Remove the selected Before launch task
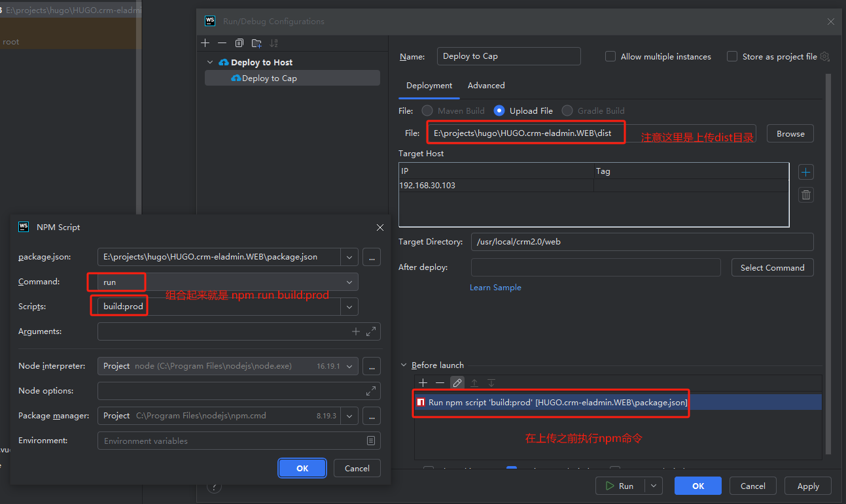This screenshot has width=846, height=504. point(440,382)
